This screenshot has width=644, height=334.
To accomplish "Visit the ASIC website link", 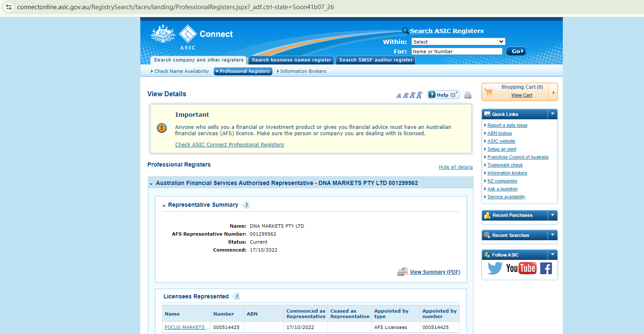I will pyautogui.click(x=501, y=141).
